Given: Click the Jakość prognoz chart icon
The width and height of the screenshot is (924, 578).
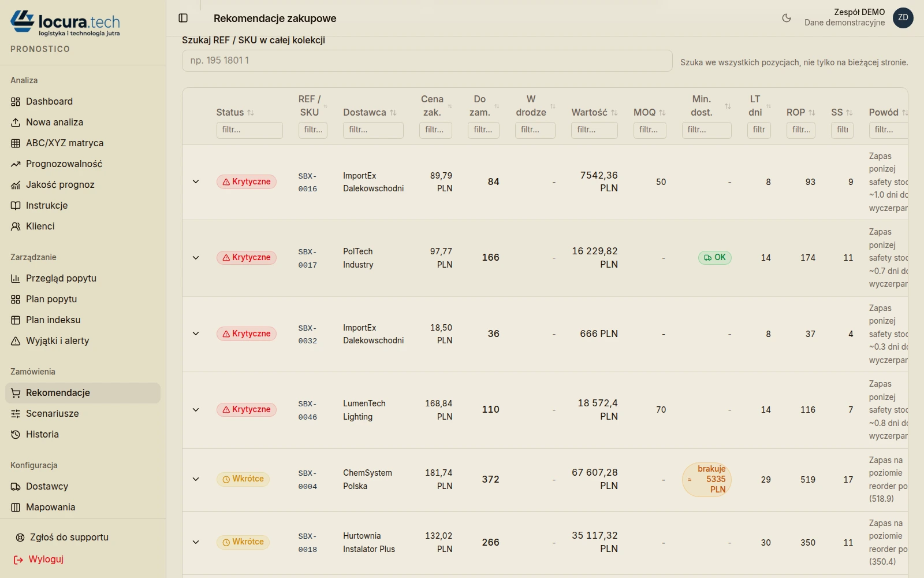Looking at the screenshot, I should pos(16,185).
